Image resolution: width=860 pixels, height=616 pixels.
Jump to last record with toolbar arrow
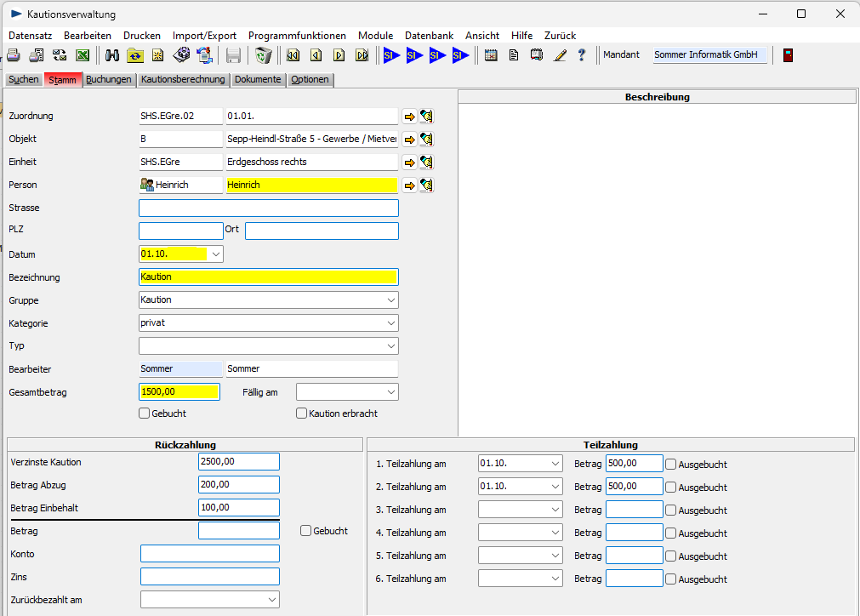click(362, 55)
